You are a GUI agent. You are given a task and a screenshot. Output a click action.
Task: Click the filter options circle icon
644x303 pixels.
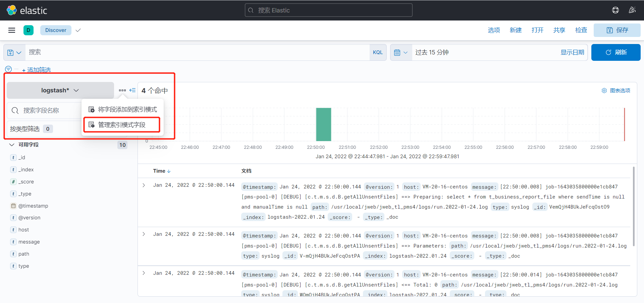coord(8,69)
